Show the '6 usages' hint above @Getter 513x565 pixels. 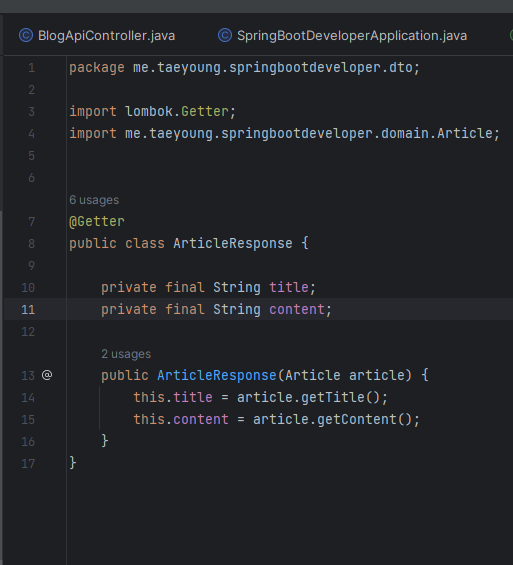click(94, 200)
